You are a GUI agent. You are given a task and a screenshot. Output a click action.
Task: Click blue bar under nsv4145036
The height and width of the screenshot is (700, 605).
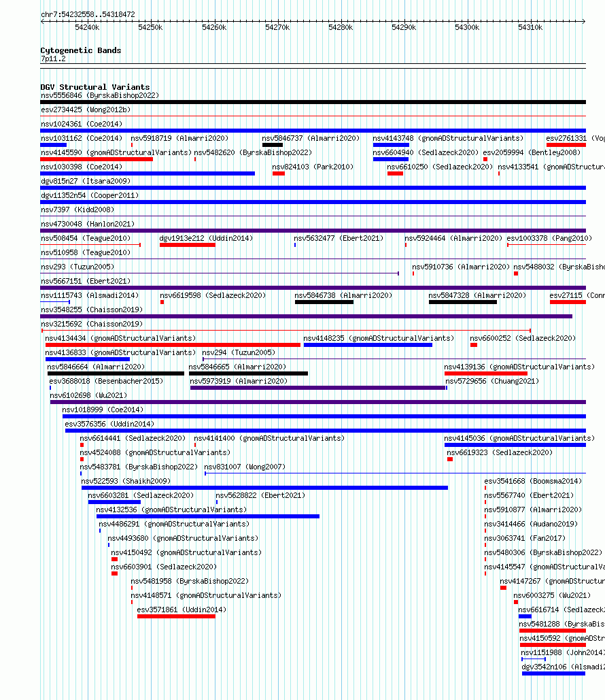tap(515, 445)
